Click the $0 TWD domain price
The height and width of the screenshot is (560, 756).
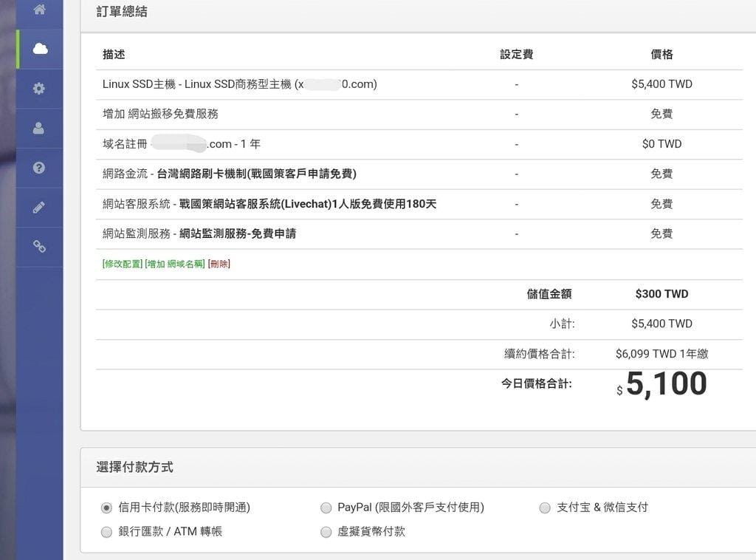click(661, 144)
